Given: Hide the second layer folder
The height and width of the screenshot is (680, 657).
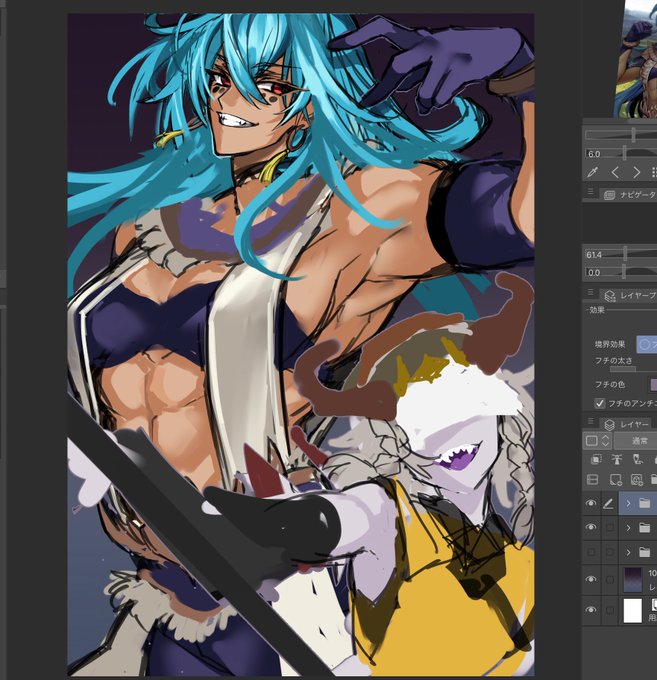Looking at the screenshot, I should tap(591, 527).
